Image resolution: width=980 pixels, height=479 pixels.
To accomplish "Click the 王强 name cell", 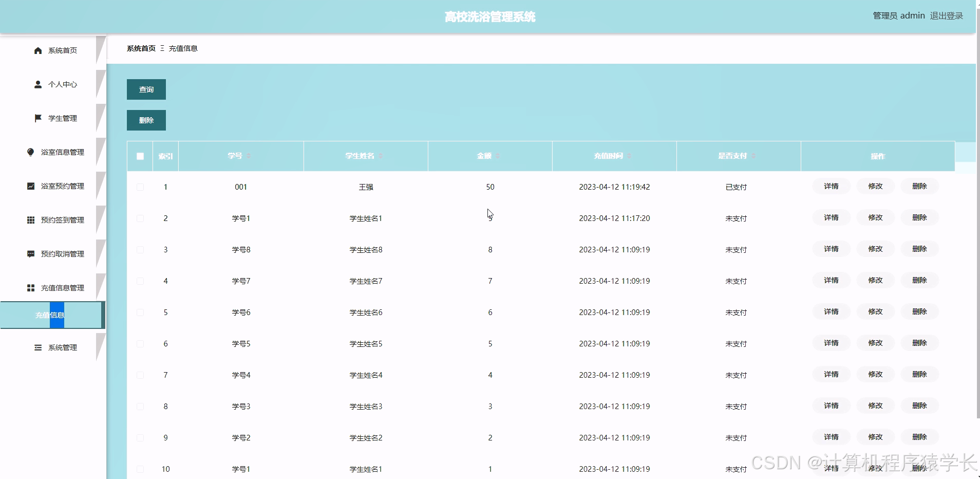I will pos(366,187).
